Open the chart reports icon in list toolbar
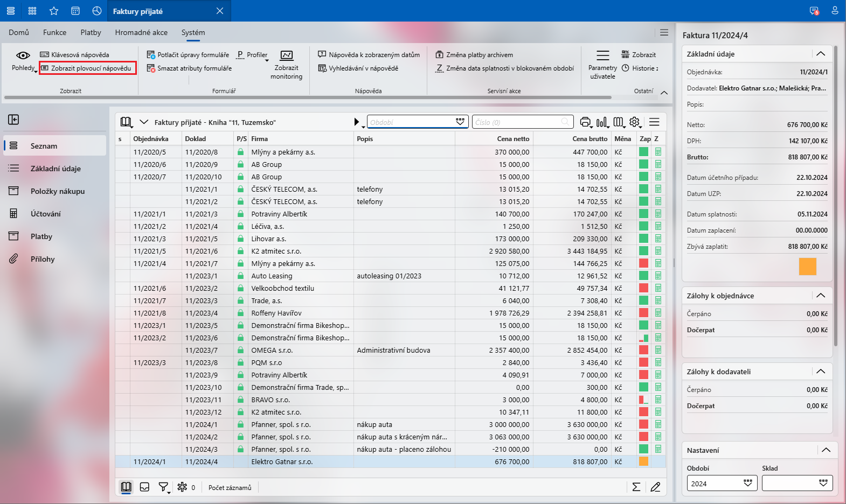846x504 pixels. 602,122
